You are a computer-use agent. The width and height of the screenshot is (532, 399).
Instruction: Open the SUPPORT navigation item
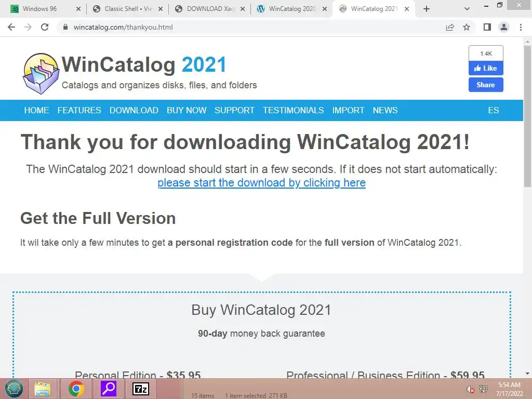pyautogui.click(x=234, y=110)
